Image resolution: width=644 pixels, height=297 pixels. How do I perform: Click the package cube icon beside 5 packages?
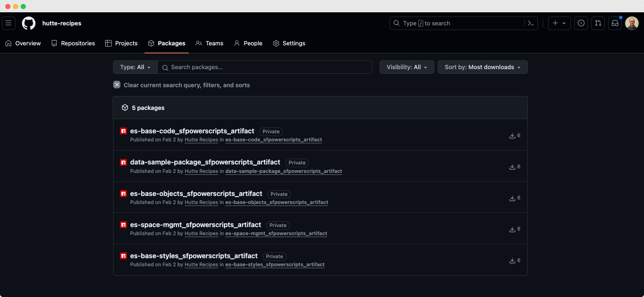click(x=125, y=108)
